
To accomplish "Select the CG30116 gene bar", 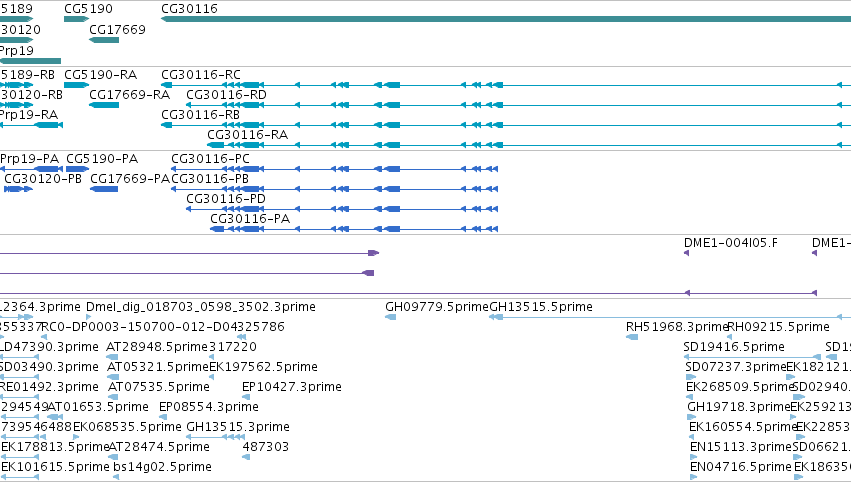I will click(506, 19).
